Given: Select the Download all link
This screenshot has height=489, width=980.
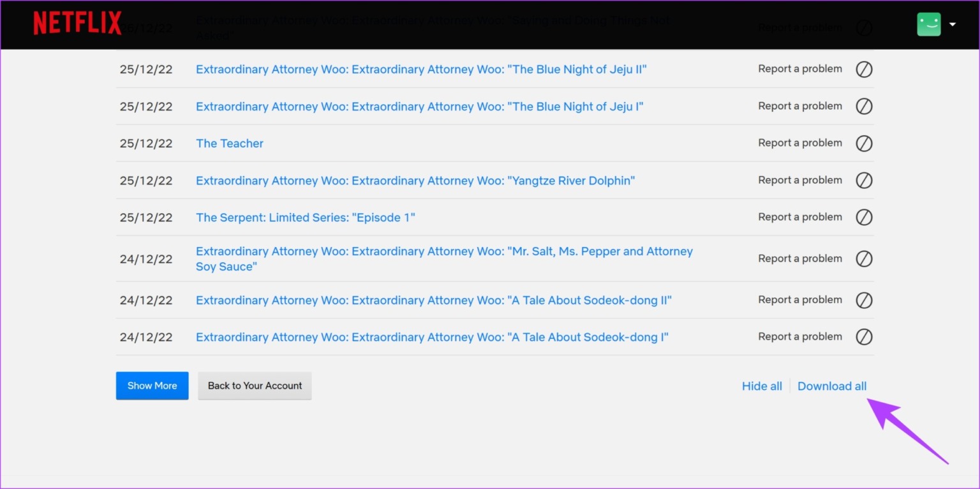Looking at the screenshot, I should pos(832,386).
